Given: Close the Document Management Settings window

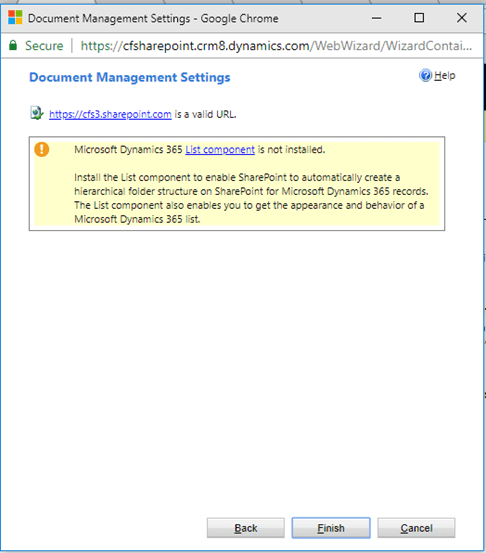Looking at the screenshot, I should [462, 18].
